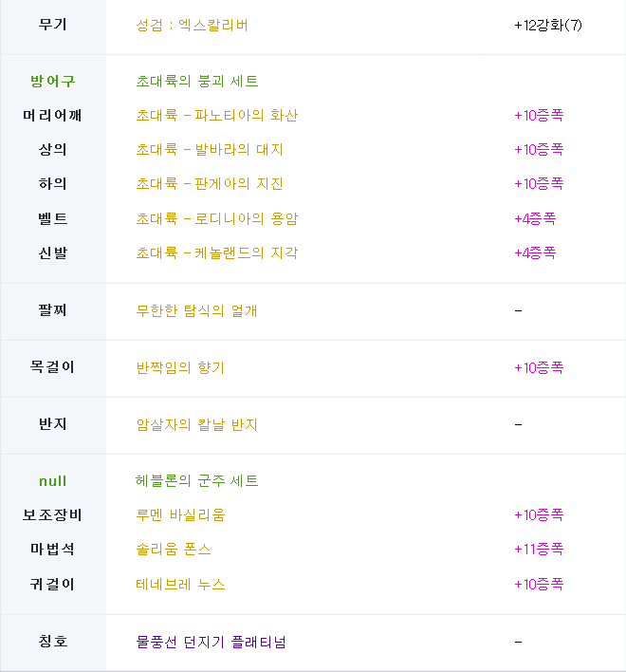Select the 초대륙의 붕괴 세트 armor set name
626x672 pixels.
(x=197, y=81)
